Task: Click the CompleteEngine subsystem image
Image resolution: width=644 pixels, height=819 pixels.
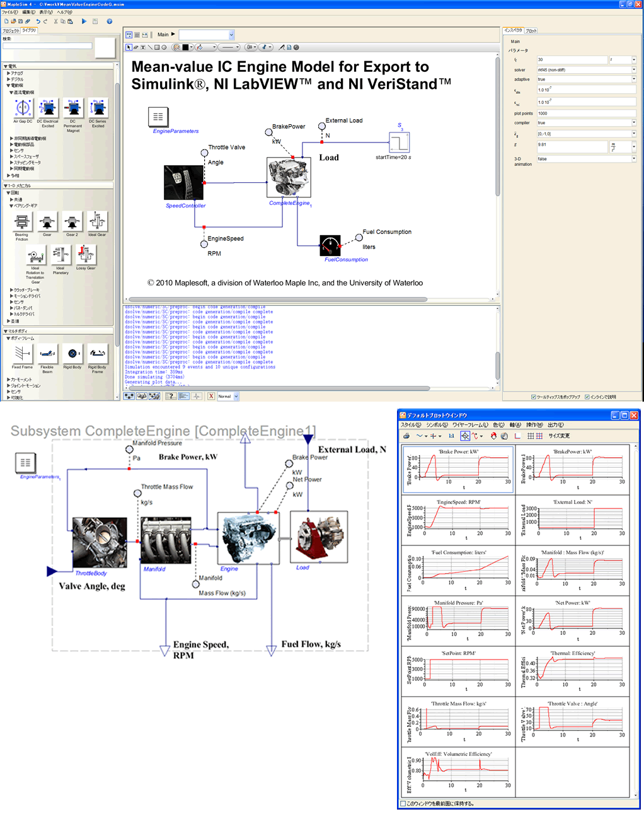Action: (289, 177)
